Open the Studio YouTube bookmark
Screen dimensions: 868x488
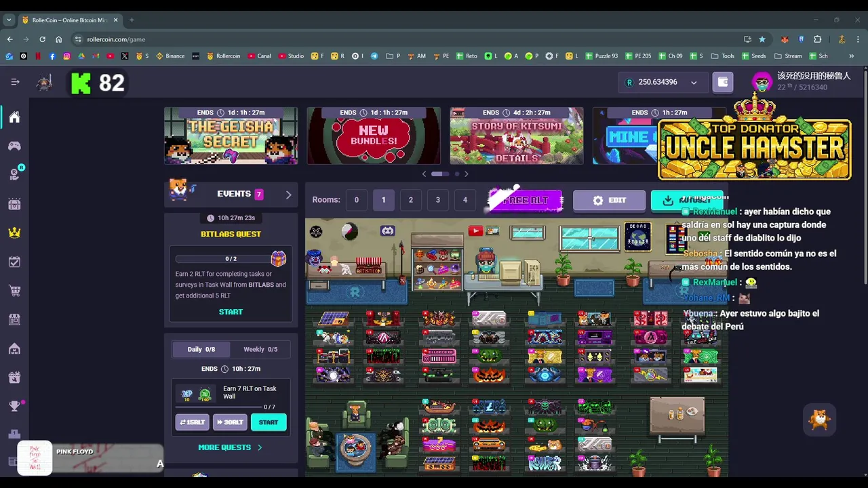291,56
